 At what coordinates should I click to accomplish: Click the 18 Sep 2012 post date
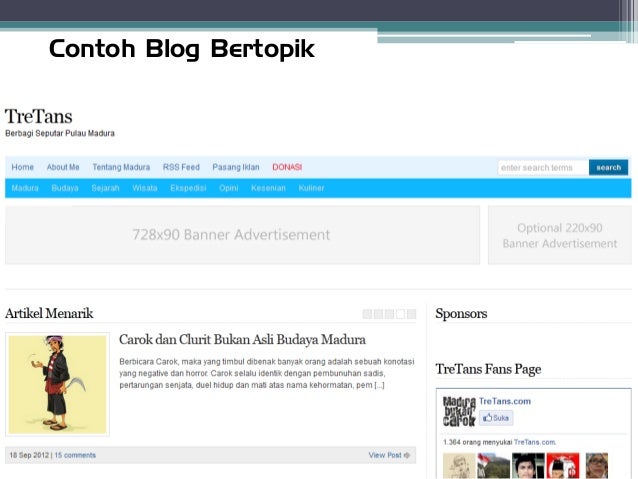tap(29, 455)
